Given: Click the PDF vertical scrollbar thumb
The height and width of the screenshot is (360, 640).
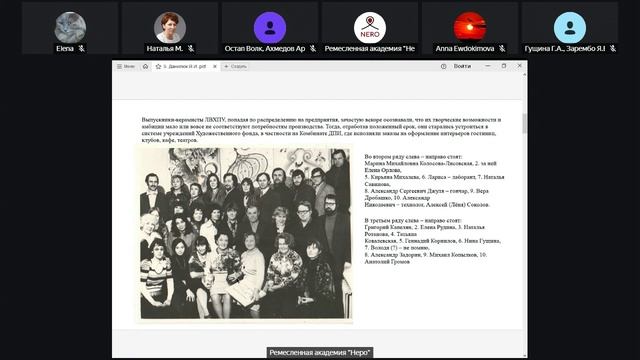Looking at the screenshot, I should point(524,123).
